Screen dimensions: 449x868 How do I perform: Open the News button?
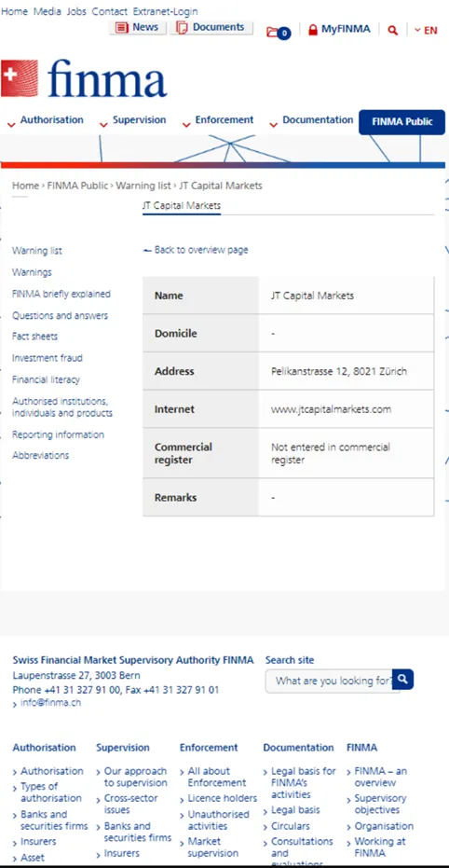(x=138, y=27)
